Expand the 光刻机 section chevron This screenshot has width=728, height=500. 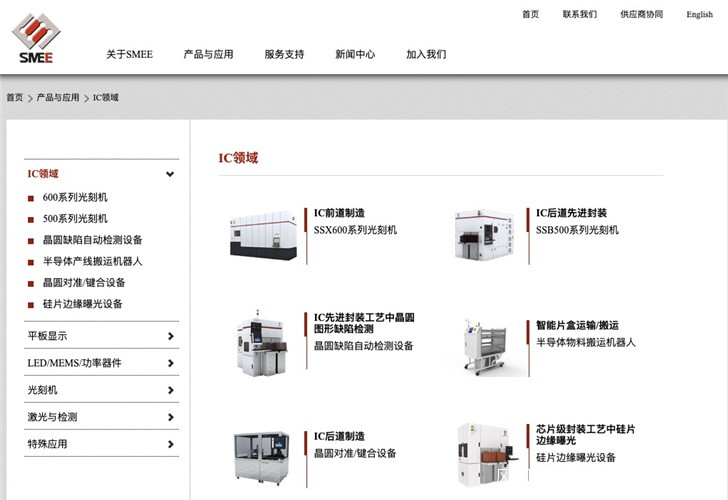170,390
